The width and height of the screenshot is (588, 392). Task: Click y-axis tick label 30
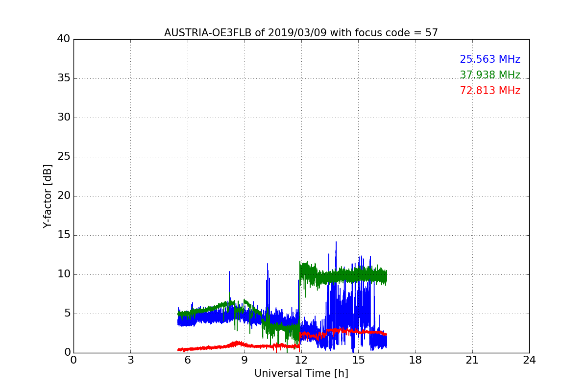(64, 118)
